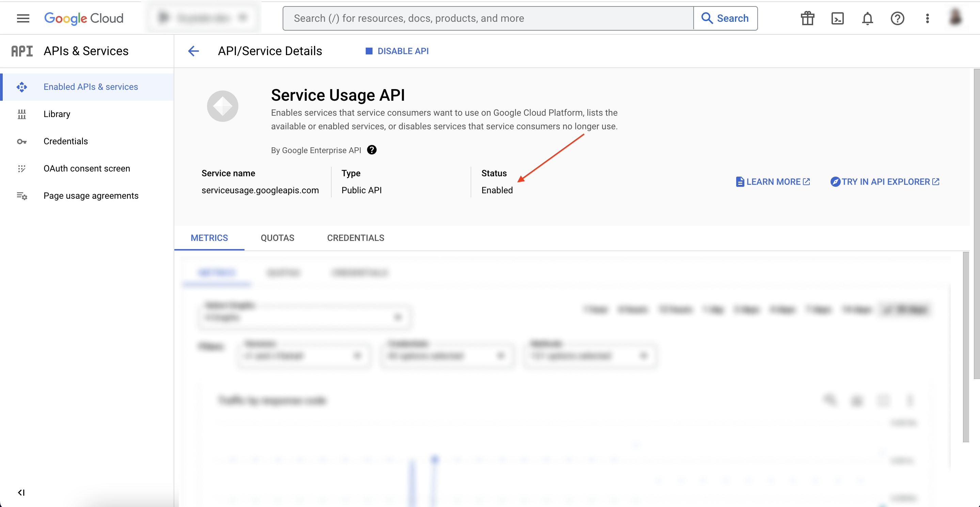Image resolution: width=980 pixels, height=507 pixels.
Task: Open Library in the sidebar
Action: point(87,114)
